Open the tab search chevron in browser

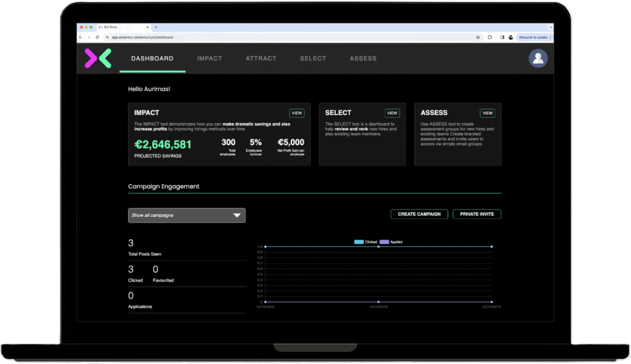550,27
